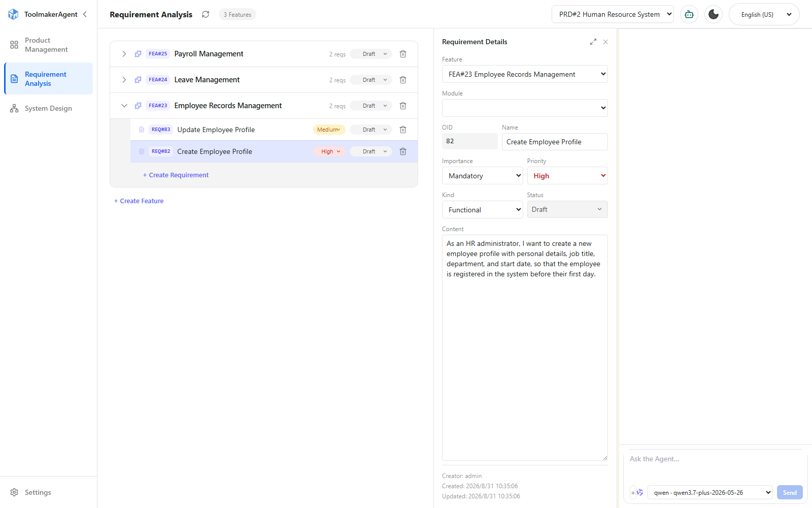This screenshot has height=508, width=812.
Task: Click the REQ#83 tag
Action: click(161, 130)
